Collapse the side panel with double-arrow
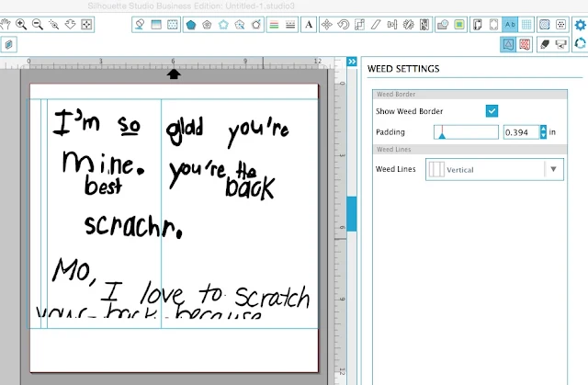This screenshot has width=588, height=385. click(x=352, y=62)
